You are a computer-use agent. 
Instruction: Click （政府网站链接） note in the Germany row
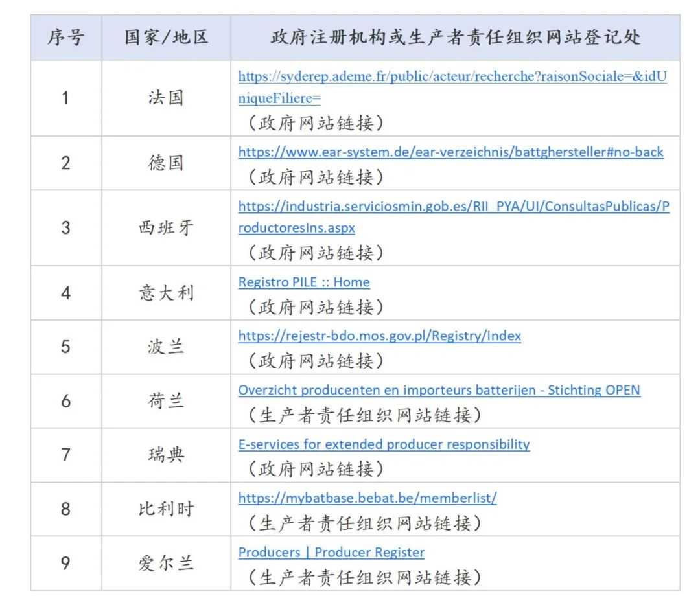click(316, 178)
